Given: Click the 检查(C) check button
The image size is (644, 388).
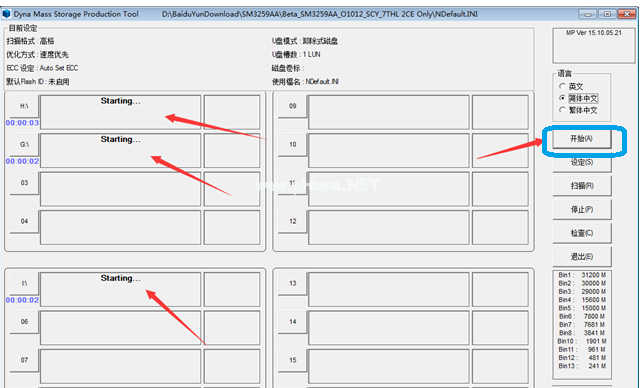Looking at the screenshot, I should (582, 233).
